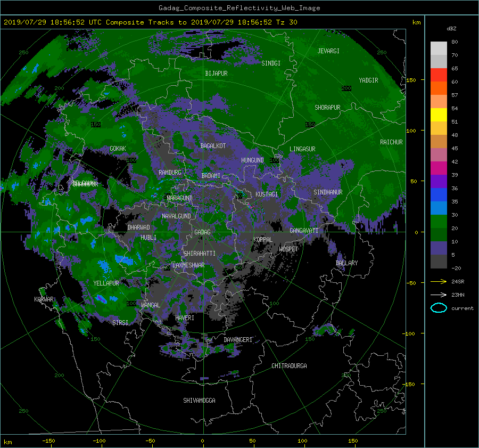
Task: Click the 'BALLARY' city label
Action: tap(346, 263)
